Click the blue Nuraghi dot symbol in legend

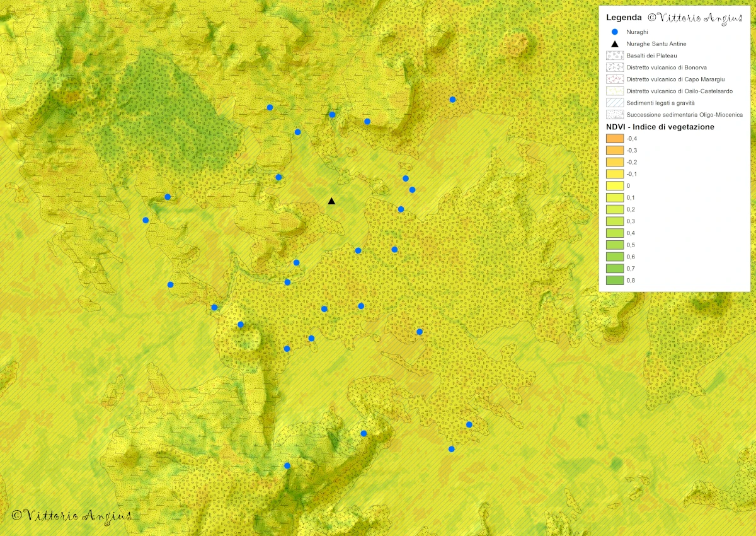(x=614, y=32)
